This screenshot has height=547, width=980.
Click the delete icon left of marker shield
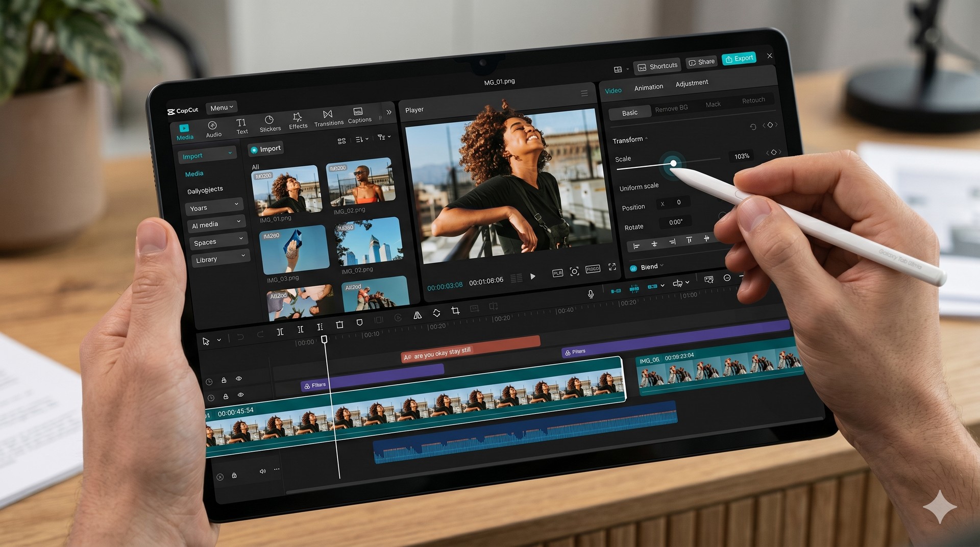[339, 325]
